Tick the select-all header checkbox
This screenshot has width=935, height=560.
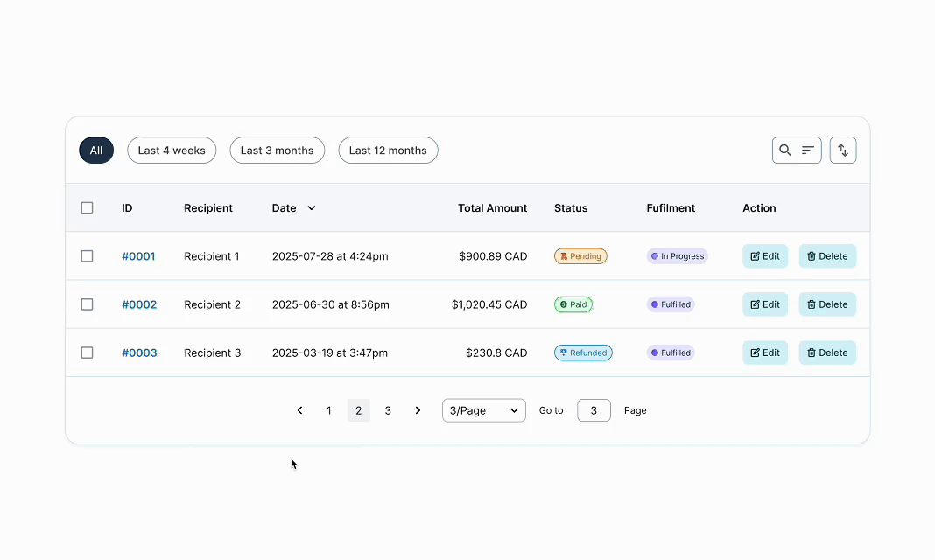click(87, 208)
